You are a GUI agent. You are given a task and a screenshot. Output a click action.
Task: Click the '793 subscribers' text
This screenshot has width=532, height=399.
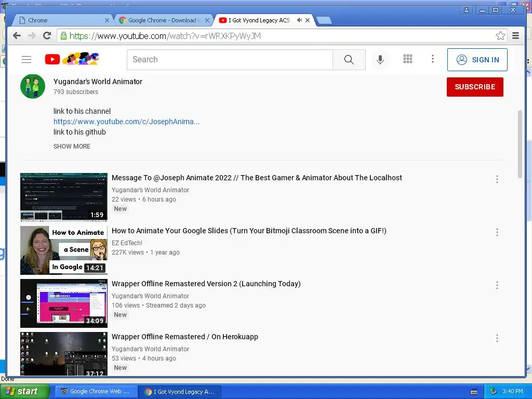point(76,92)
